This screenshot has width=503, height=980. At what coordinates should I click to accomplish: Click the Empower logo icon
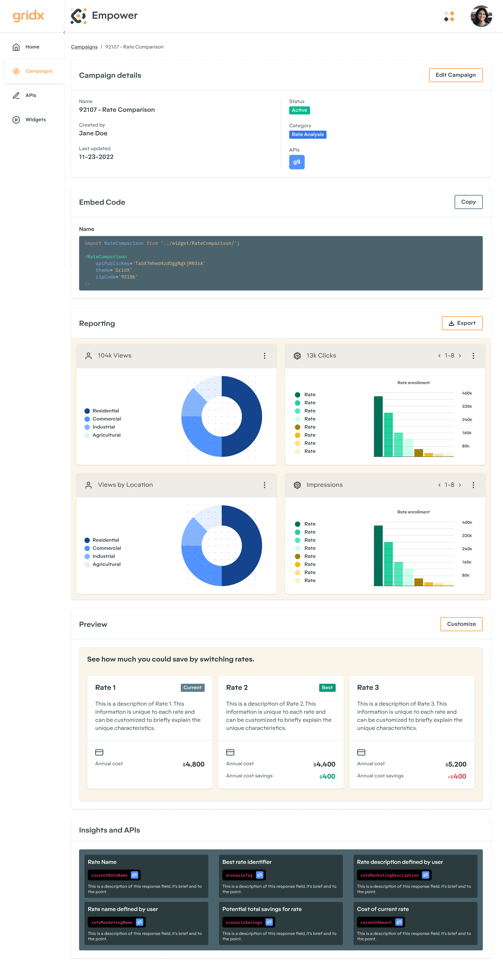79,16
